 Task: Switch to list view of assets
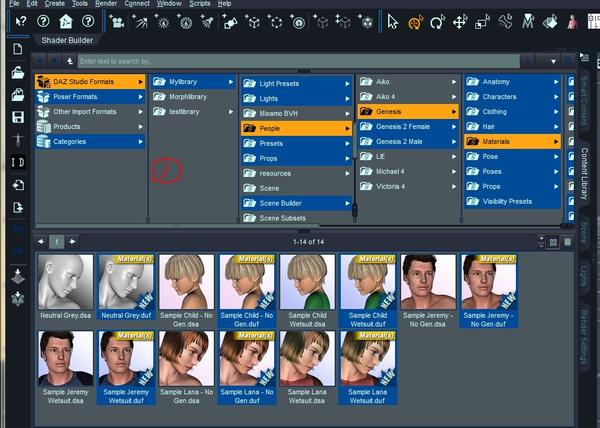pos(567,242)
